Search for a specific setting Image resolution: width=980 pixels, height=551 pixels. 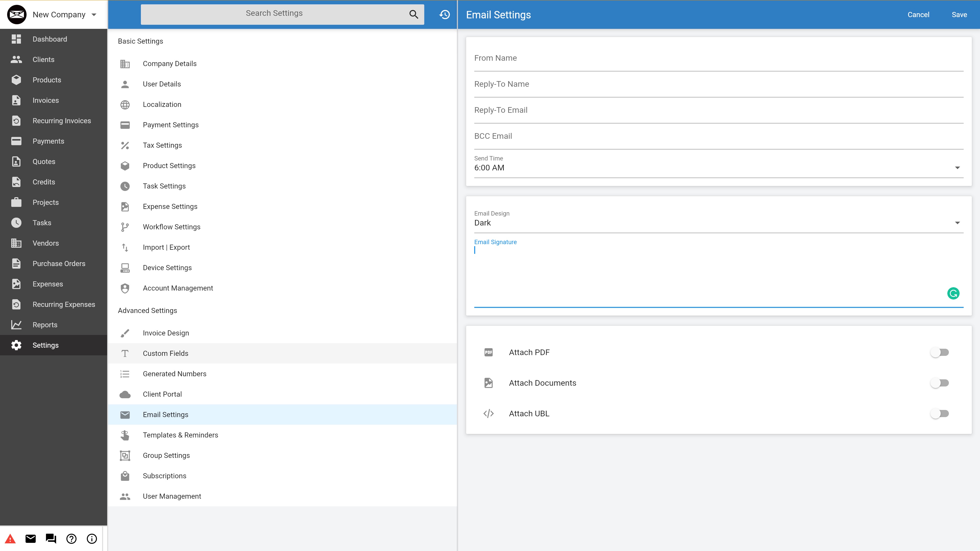tap(273, 14)
